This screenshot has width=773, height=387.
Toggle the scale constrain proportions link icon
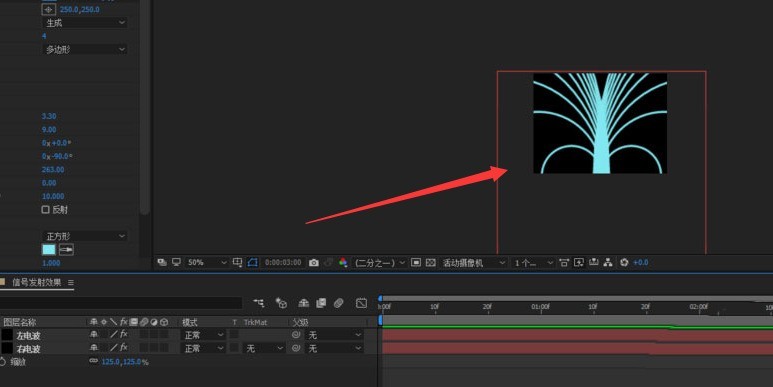(93, 361)
